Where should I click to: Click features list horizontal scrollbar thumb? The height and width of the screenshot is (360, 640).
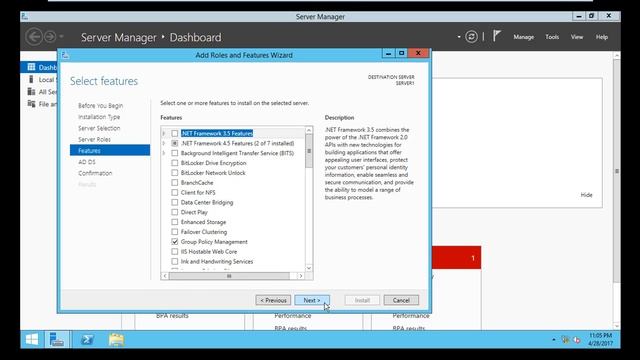[229, 276]
